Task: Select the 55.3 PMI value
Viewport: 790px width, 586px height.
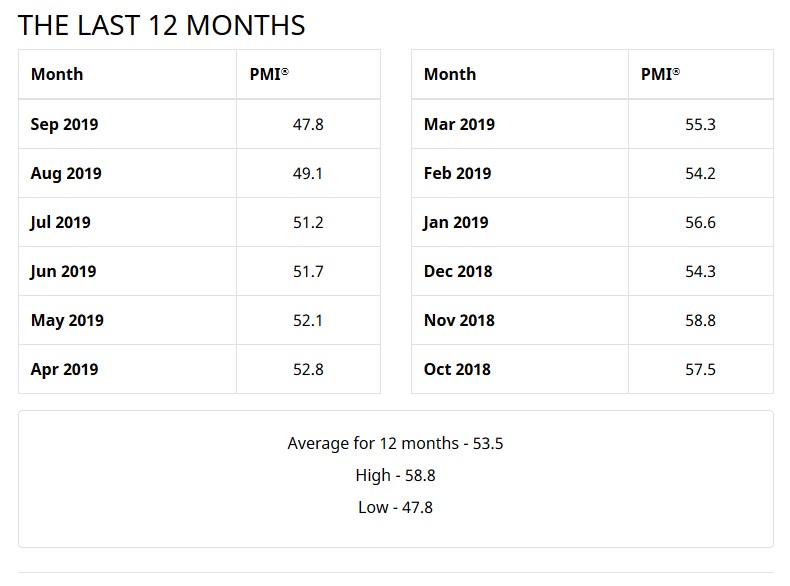Action: tap(701, 124)
